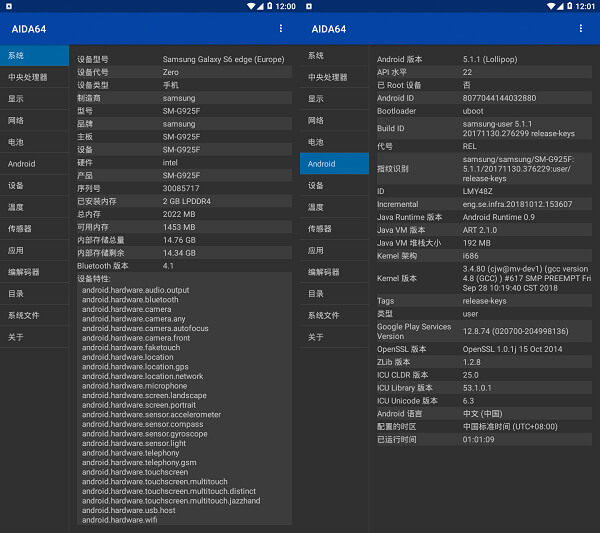Open the overflow menu in left AIDA64 screen
This screenshot has height=533, width=600.
(281, 28)
